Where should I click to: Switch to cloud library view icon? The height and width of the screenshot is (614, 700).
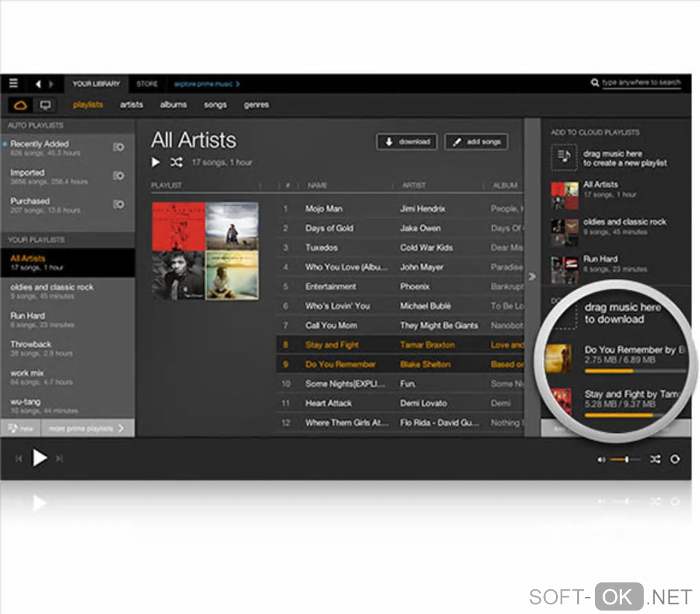point(21,106)
